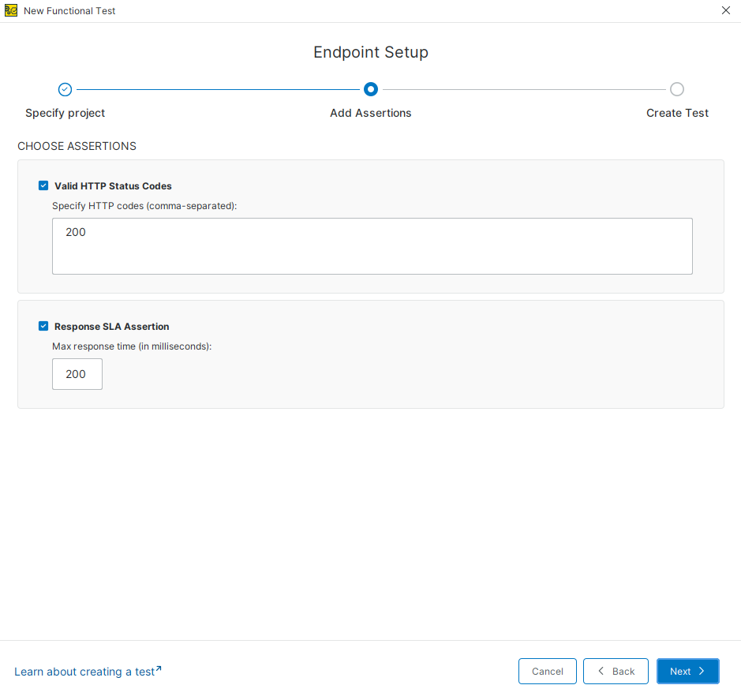741x700 pixels.
Task: Click the Add Assertions step indicator circle
Action: (371, 89)
